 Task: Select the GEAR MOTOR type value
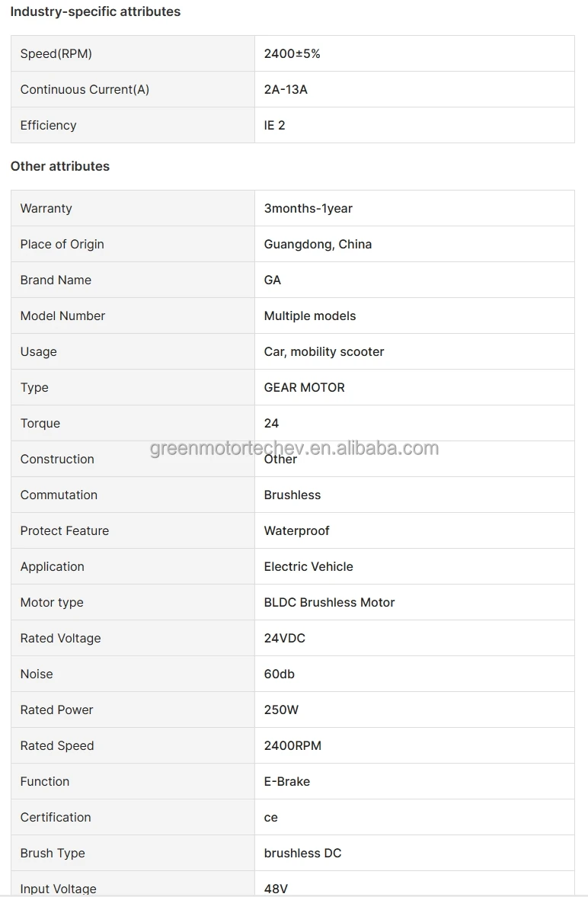click(x=304, y=387)
